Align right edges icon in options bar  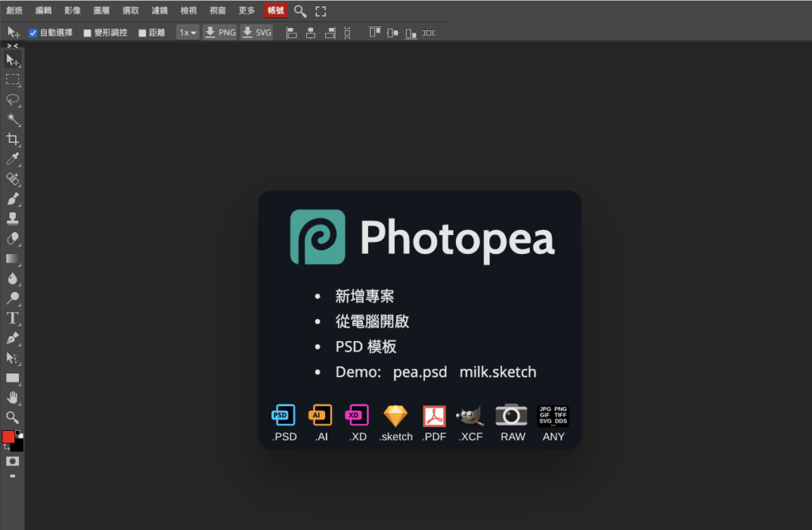330,33
